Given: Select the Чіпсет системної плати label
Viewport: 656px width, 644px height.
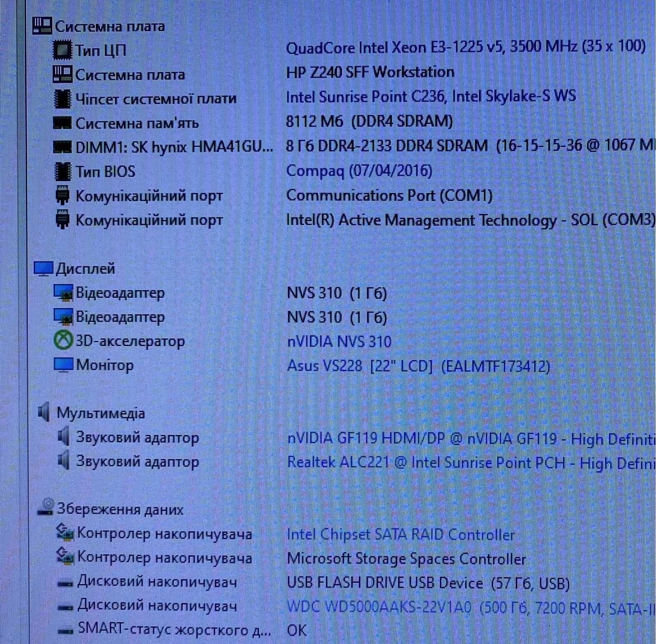Looking at the screenshot, I should click(x=156, y=99).
